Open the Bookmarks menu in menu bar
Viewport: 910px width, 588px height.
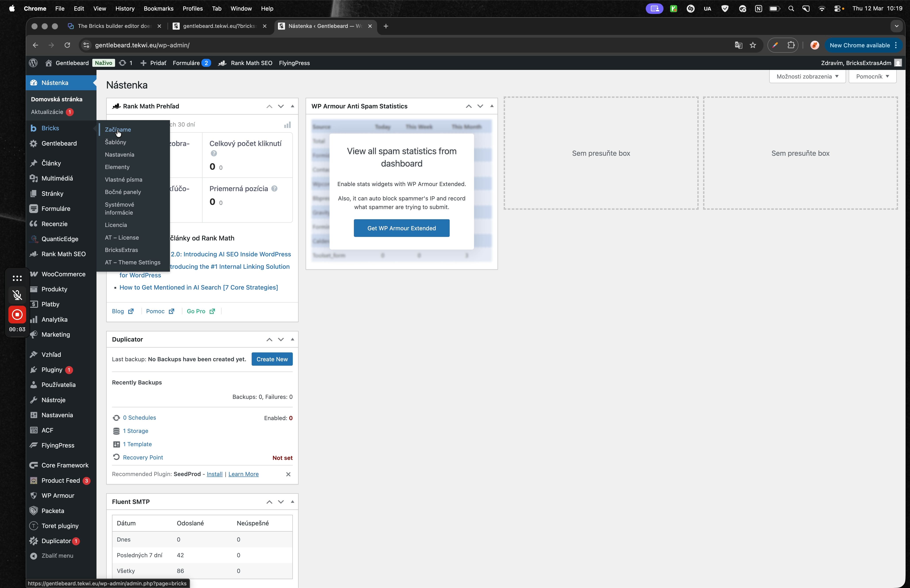158,8
